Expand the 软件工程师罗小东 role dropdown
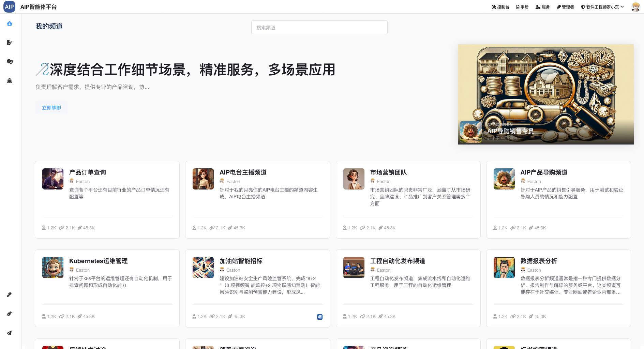Viewport: 644px width, 349px height. pyautogui.click(x=602, y=7)
